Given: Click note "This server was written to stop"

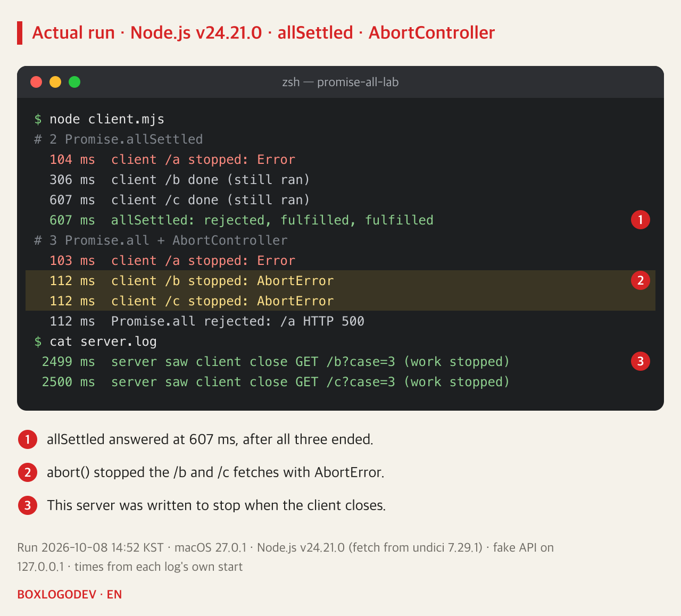Looking at the screenshot, I should [216, 505].
